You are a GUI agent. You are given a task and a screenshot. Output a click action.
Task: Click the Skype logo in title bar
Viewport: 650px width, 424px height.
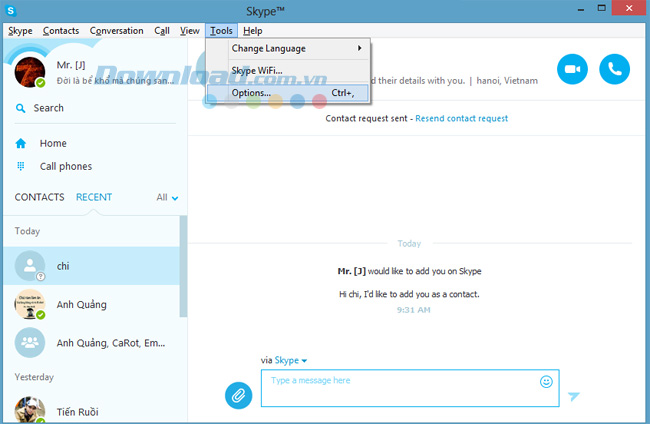pos(11,11)
